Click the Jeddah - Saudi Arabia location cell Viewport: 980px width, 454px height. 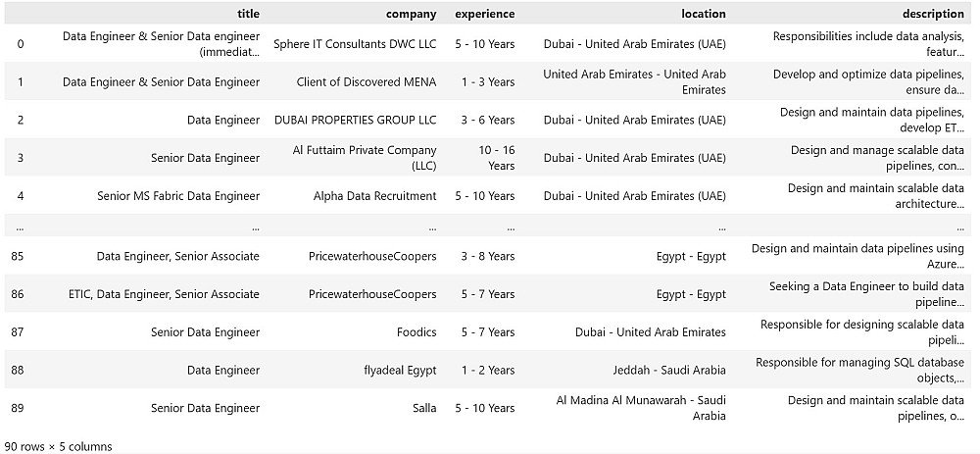pos(664,370)
